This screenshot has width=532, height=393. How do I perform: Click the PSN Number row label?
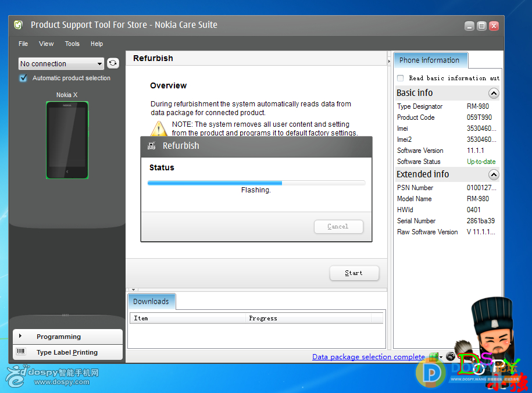coord(415,188)
